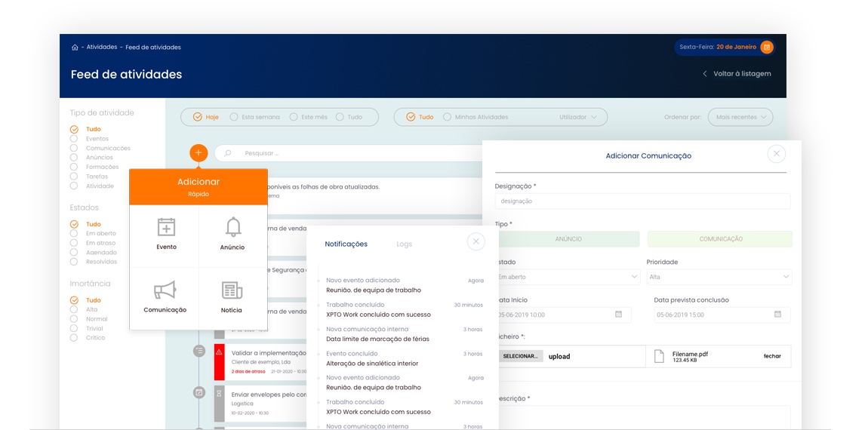The width and height of the screenshot is (868, 430).
Task: Select Crítico importance filter
Action: (x=88, y=337)
